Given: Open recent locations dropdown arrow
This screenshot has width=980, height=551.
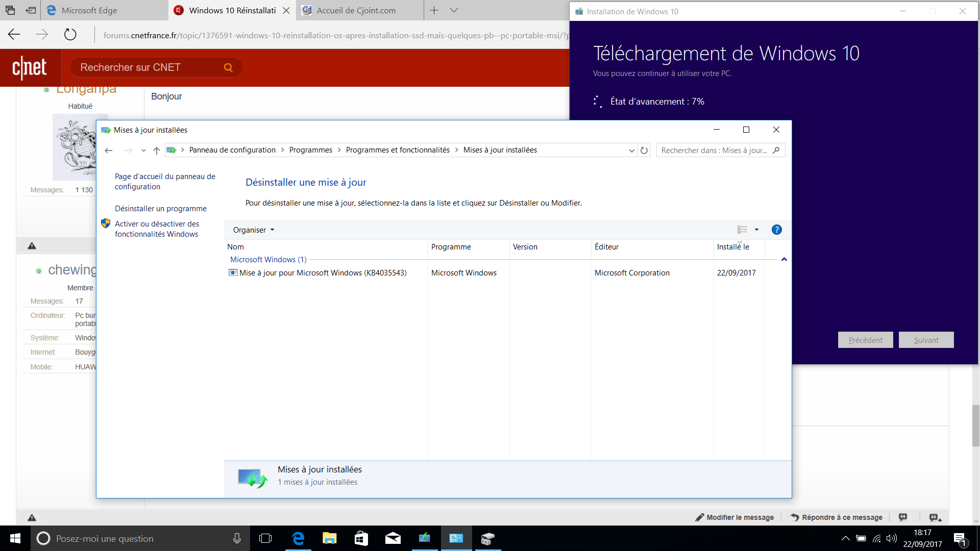Looking at the screenshot, I should (143, 150).
